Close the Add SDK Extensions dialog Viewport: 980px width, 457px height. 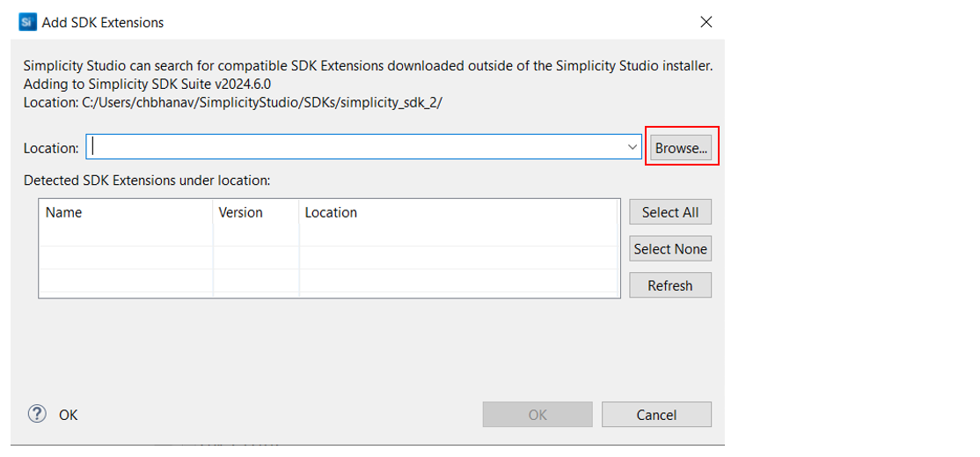[x=706, y=22]
